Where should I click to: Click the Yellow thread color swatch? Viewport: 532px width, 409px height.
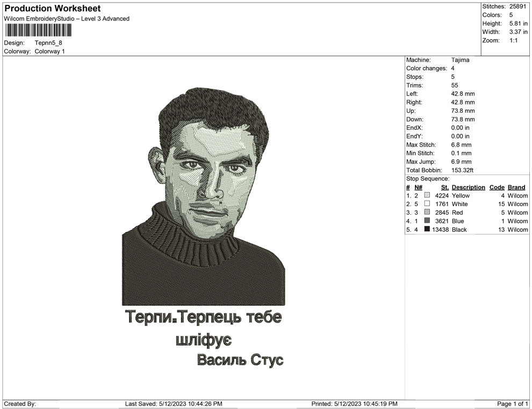[427, 195]
